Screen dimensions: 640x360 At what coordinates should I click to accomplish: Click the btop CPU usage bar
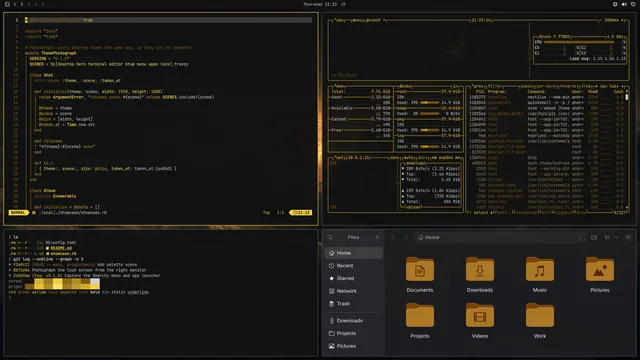(x=579, y=42)
